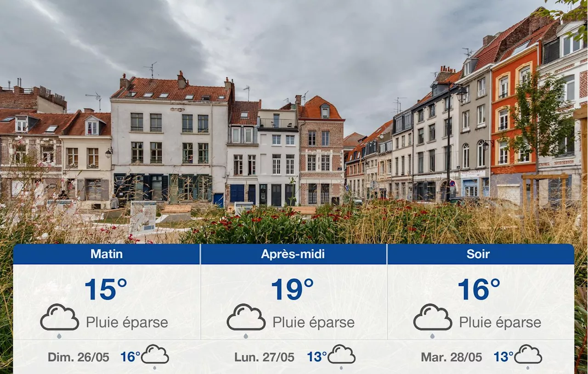588x374 pixels.
Task: Click the 15° morning temperature
Action: click(x=106, y=290)
